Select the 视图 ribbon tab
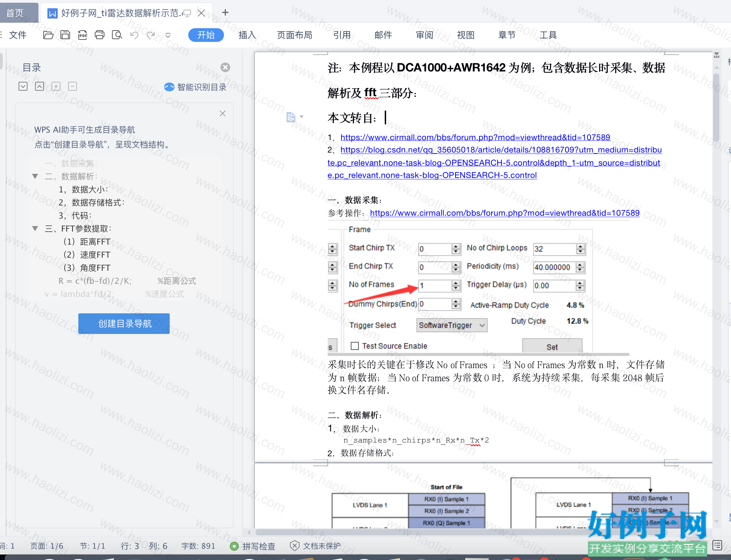Screen dimensions: 731x560 [x=465, y=35]
